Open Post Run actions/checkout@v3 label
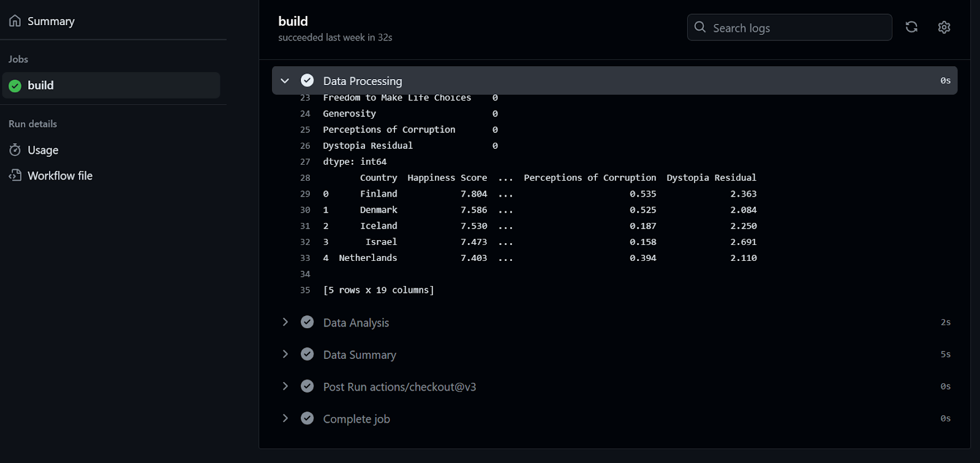Screen dimensions: 980x463 pyautogui.click(x=399, y=387)
